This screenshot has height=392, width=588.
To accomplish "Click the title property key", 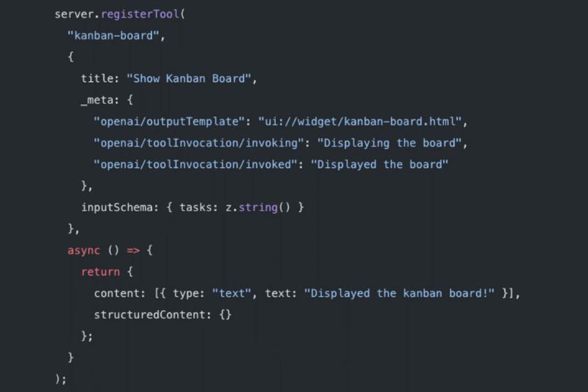I will click(97, 78).
